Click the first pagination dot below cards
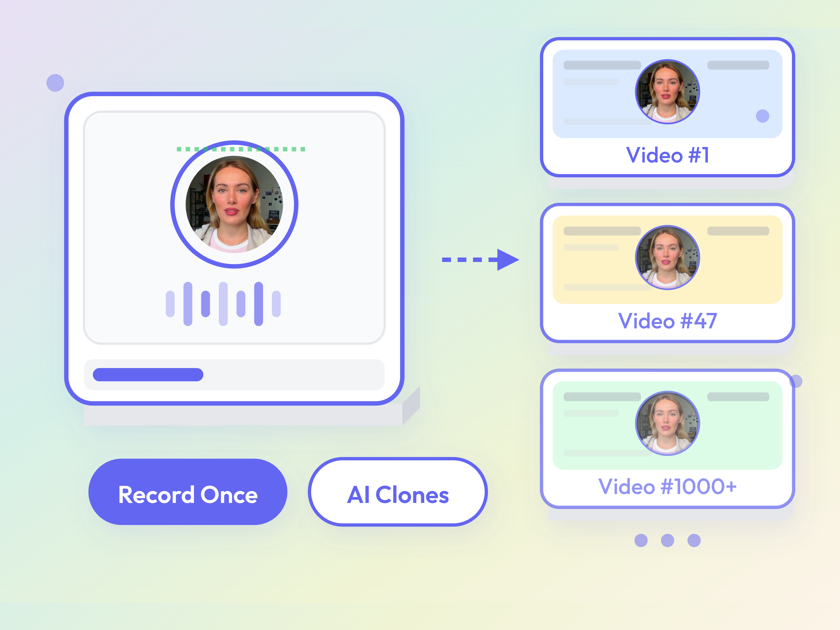Screen dimensions: 840x630 click(x=641, y=540)
